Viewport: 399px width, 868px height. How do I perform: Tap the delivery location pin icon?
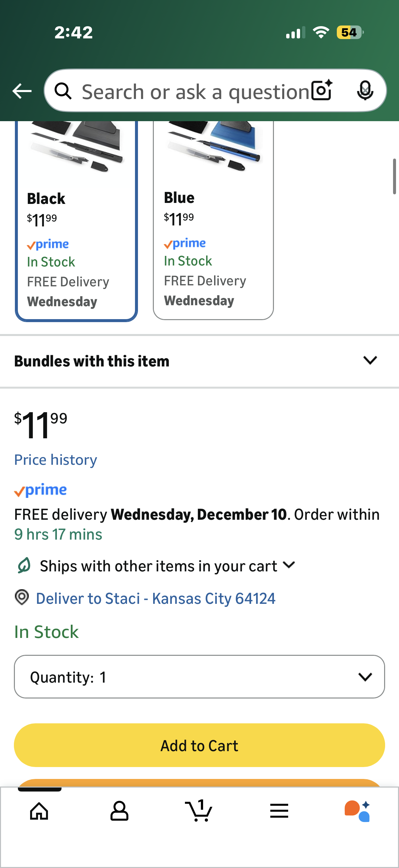click(x=22, y=598)
